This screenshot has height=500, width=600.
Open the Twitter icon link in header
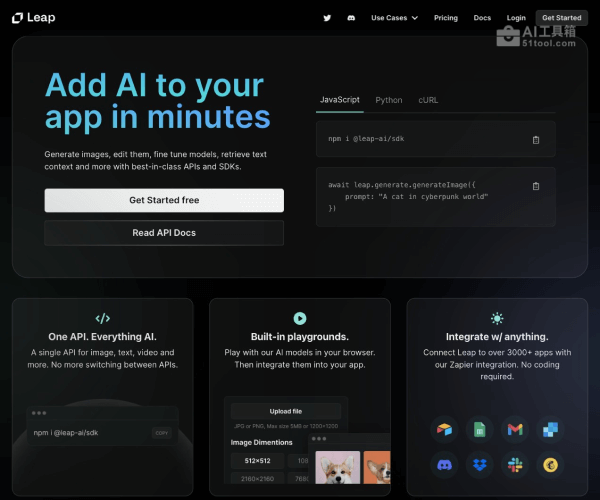click(x=327, y=18)
